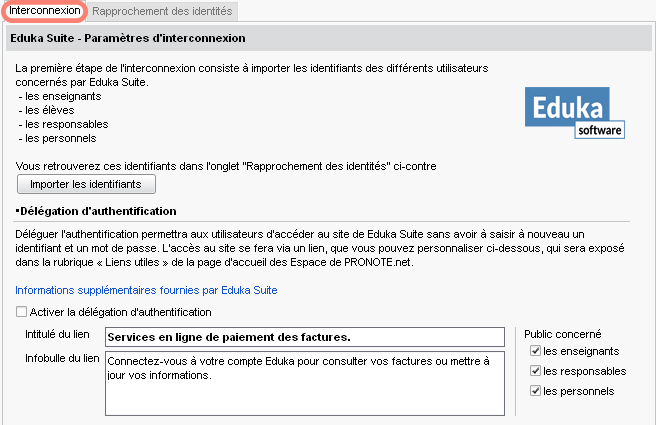Click the 'Vous retrouverez ces identifiants' sentence
This screenshot has width=656, height=425.
pyautogui.click(x=226, y=166)
